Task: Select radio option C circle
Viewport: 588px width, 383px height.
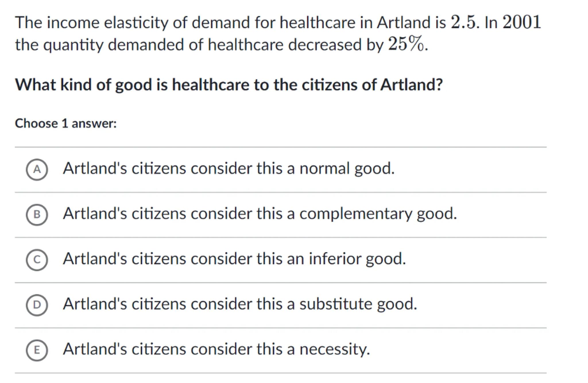Action: point(37,260)
